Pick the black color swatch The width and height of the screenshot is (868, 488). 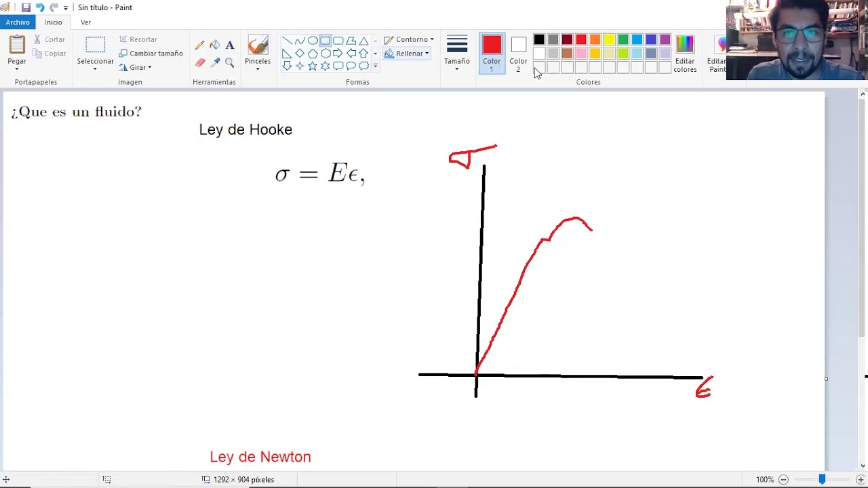(539, 40)
